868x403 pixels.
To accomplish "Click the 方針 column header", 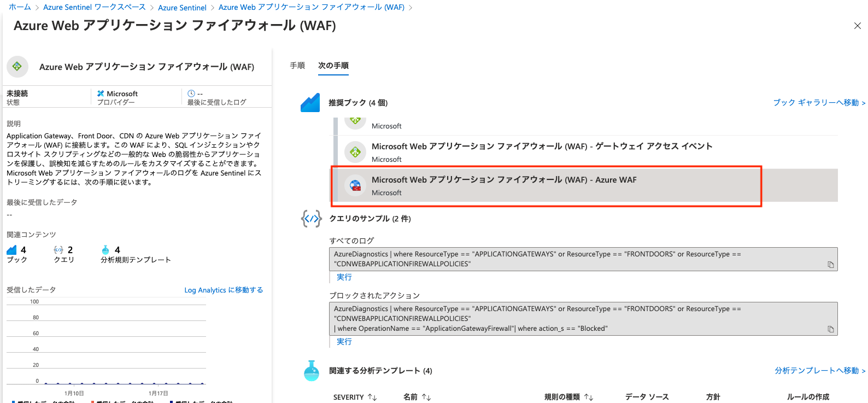I will point(713,397).
